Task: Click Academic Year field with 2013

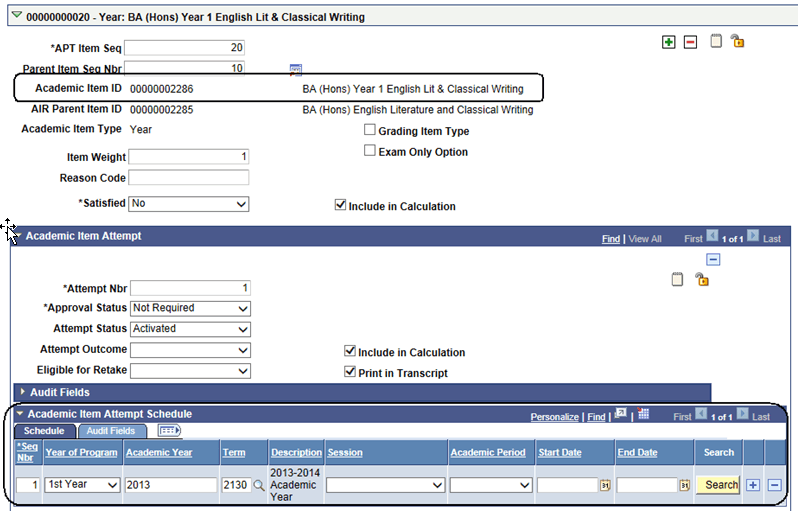Action: click(171, 485)
